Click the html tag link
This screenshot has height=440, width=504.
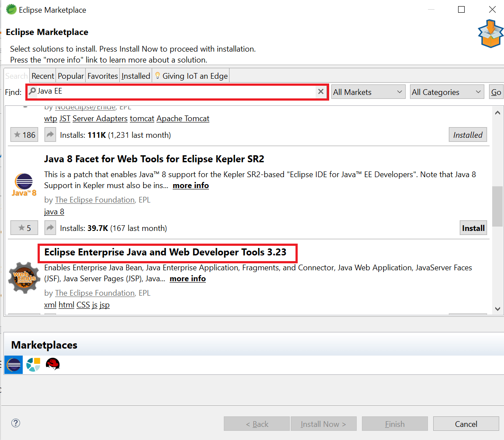coord(66,305)
